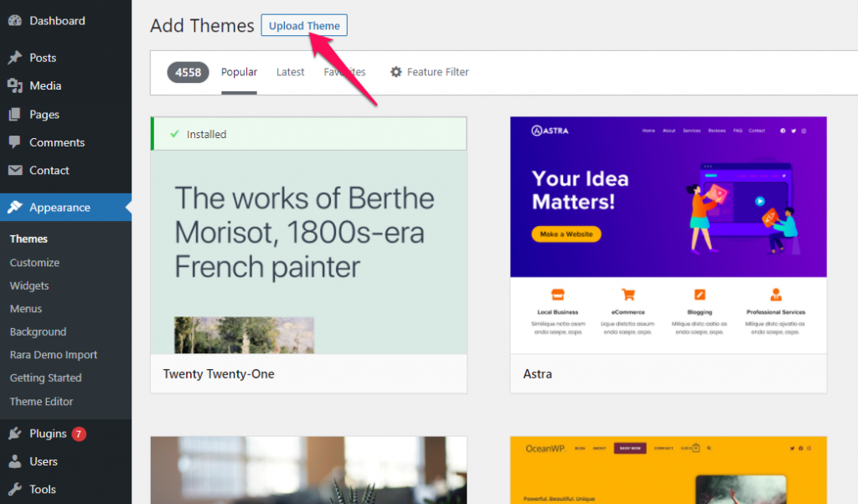Open the OceanWP theme thumbnail

coord(668,471)
